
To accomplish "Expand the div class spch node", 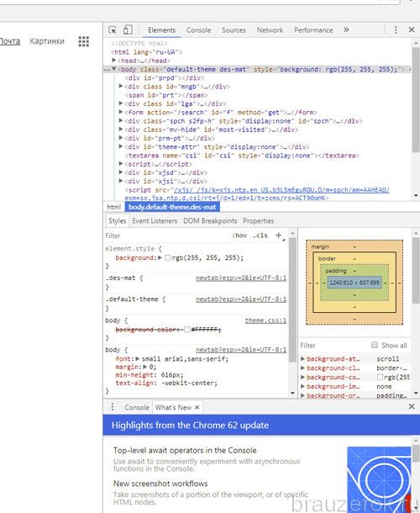I will (x=121, y=120).
